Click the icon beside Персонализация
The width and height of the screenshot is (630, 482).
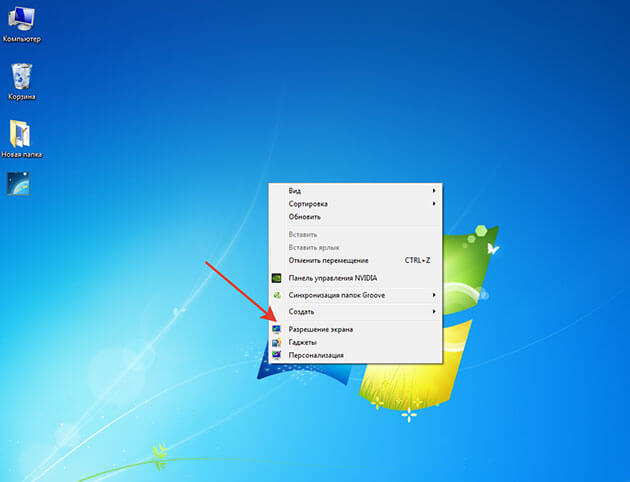point(276,355)
